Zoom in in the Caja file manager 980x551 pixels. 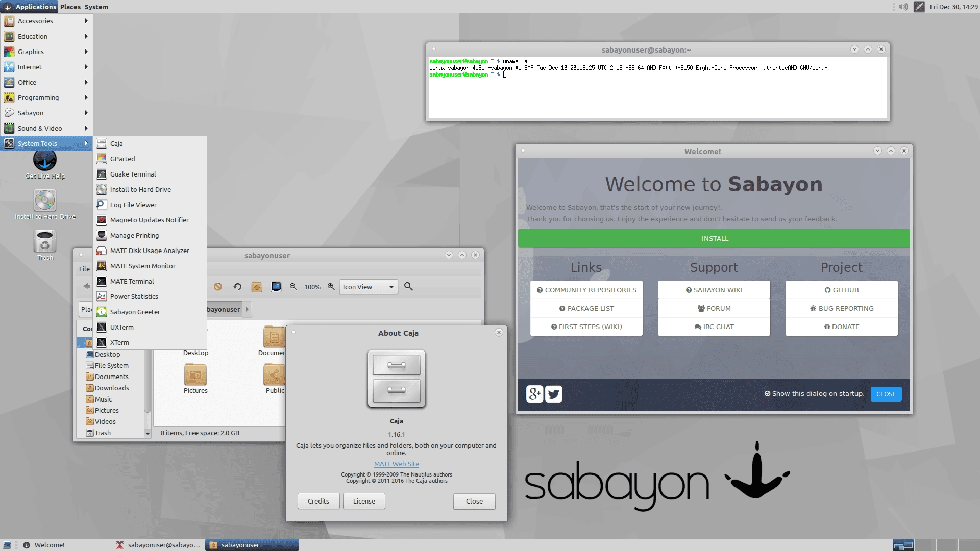pyautogui.click(x=331, y=287)
